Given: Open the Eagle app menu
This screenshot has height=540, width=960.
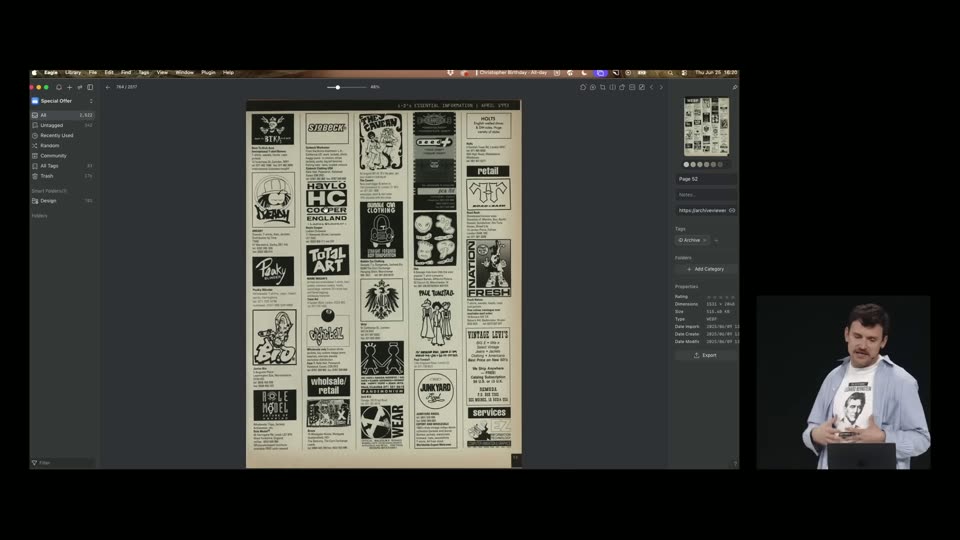Looking at the screenshot, I should (51, 72).
